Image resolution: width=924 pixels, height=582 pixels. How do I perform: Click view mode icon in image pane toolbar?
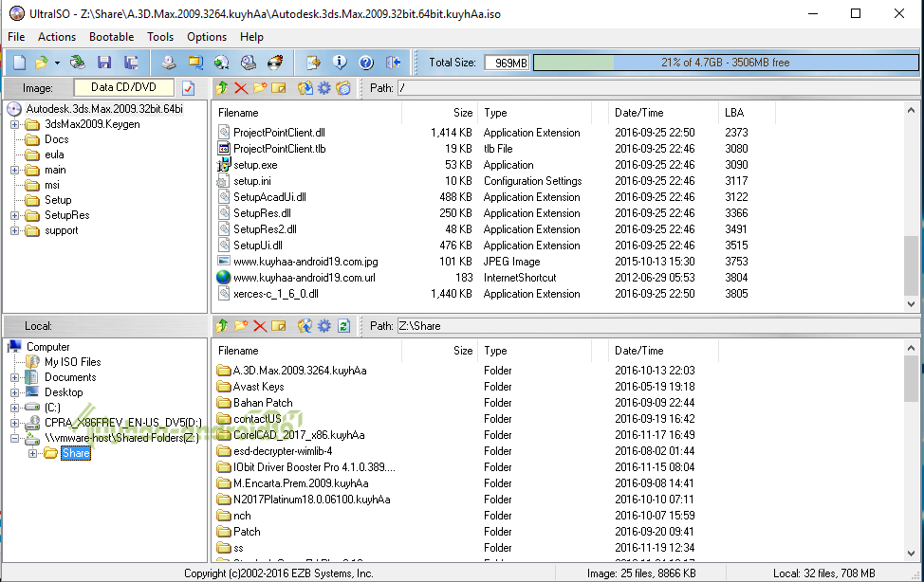[x=343, y=88]
